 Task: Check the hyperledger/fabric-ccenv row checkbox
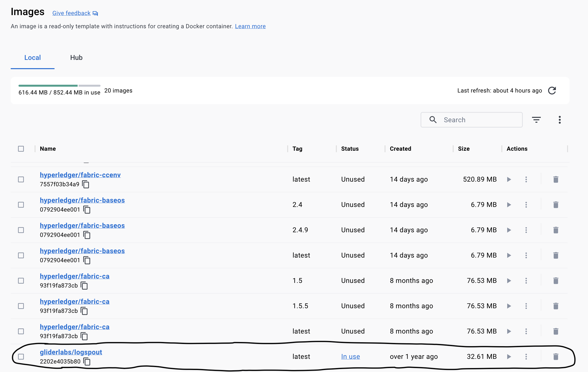tap(21, 179)
